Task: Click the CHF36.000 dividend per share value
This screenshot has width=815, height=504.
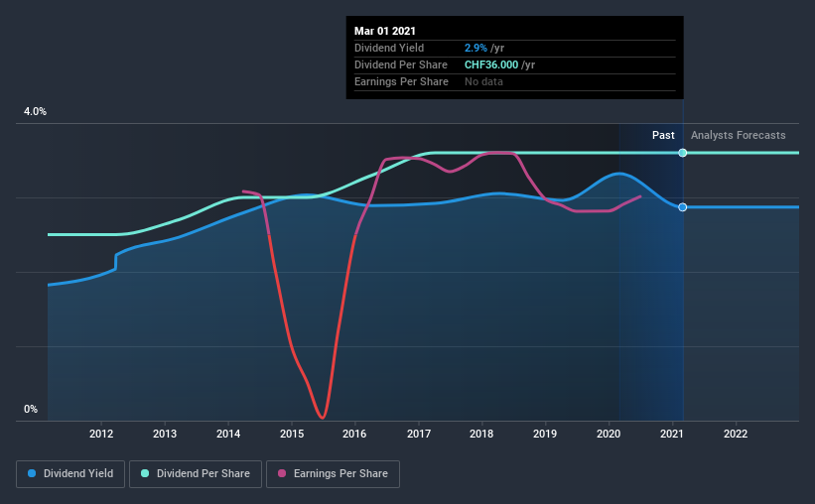Action: click(x=491, y=64)
